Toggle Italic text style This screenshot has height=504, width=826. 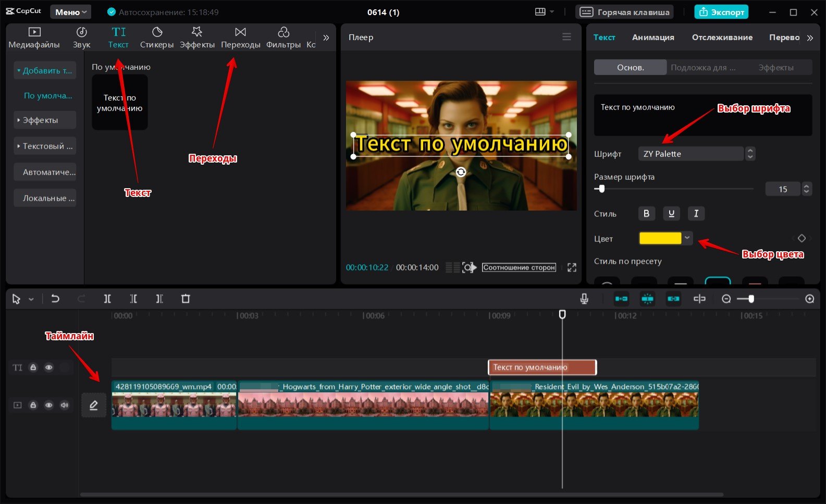click(696, 213)
